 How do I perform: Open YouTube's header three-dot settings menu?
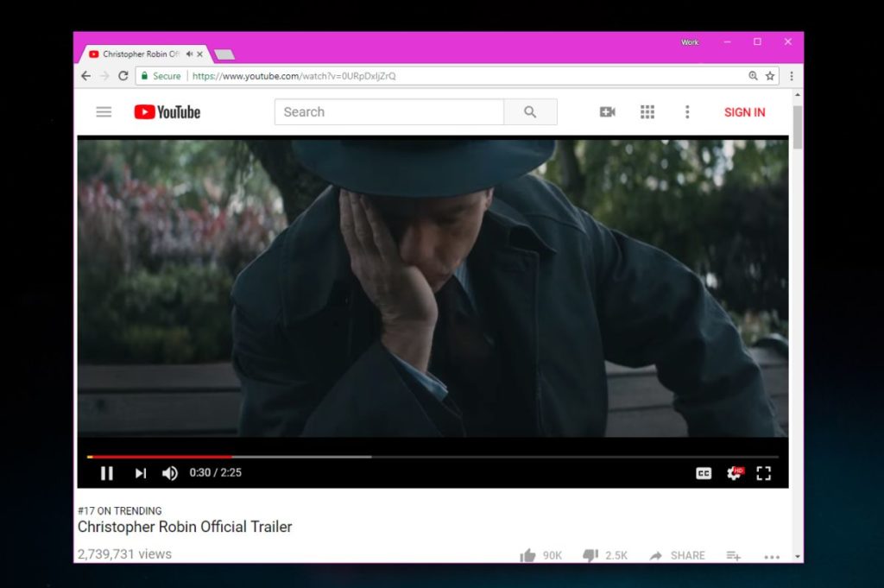[x=687, y=111]
